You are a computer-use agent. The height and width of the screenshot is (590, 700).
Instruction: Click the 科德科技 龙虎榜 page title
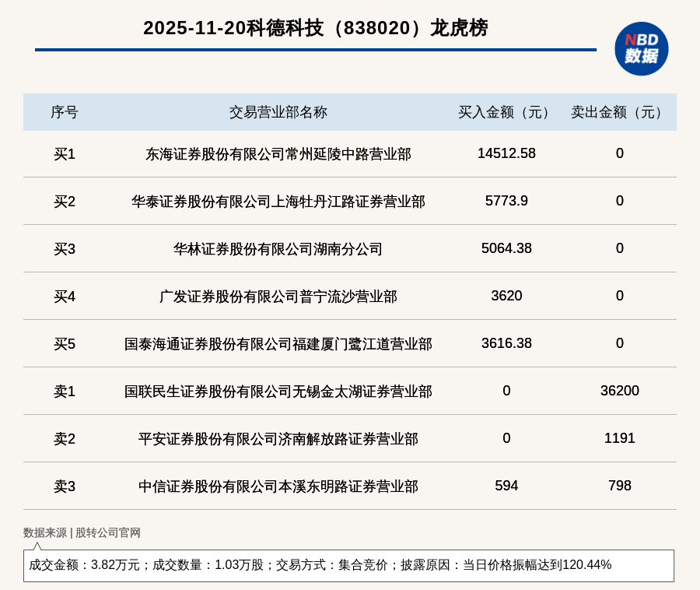pyautogui.click(x=315, y=28)
